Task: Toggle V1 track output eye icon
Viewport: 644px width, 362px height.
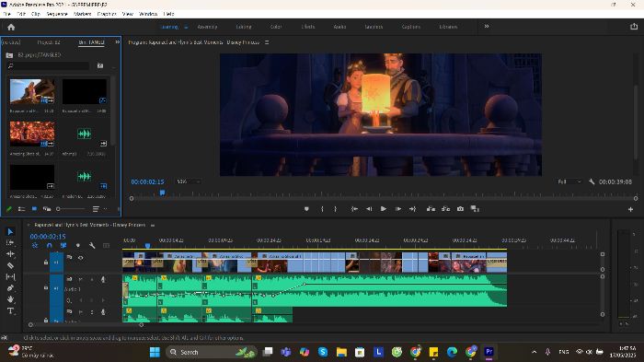Action: pos(81,258)
